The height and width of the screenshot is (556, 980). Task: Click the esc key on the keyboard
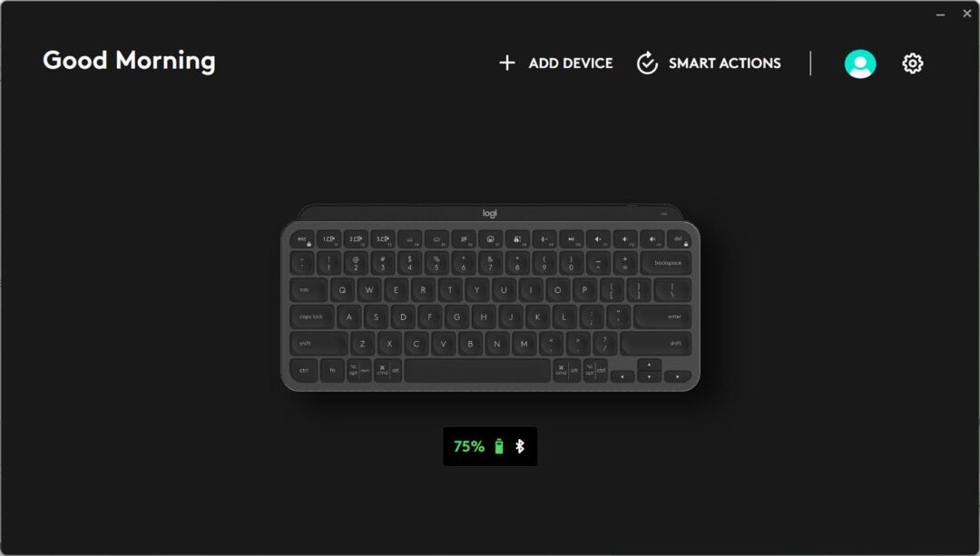tap(302, 239)
